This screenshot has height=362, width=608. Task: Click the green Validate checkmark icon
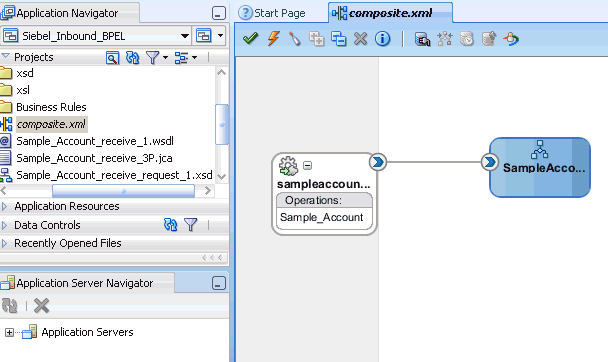(250, 38)
